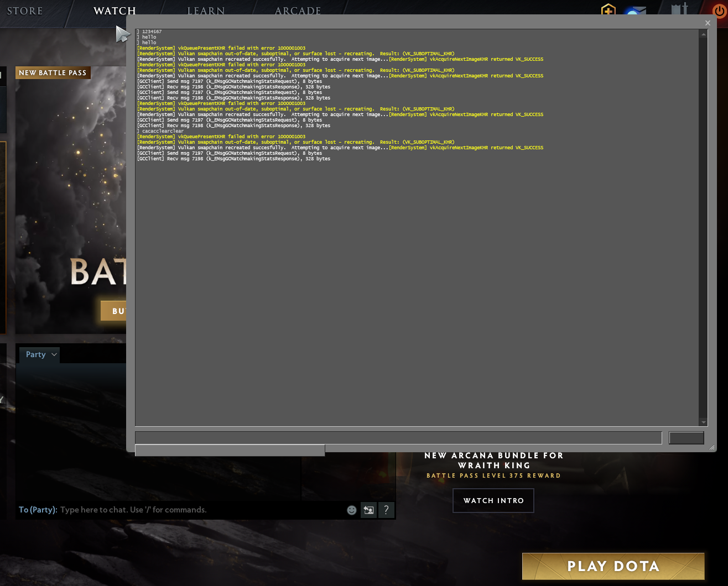
Task: Click the NEW BATTLE PASS banner label
Action: coord(53,72)
